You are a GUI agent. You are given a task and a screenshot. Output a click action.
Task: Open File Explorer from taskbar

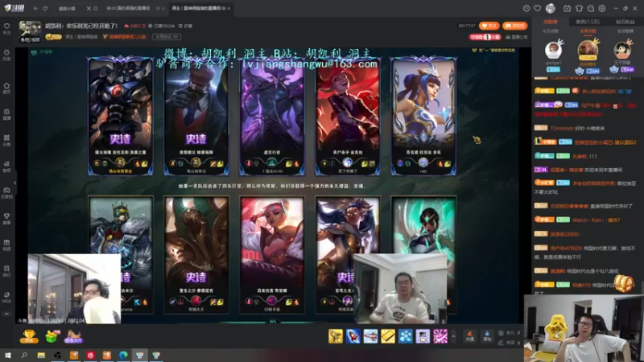coord(41,355)
